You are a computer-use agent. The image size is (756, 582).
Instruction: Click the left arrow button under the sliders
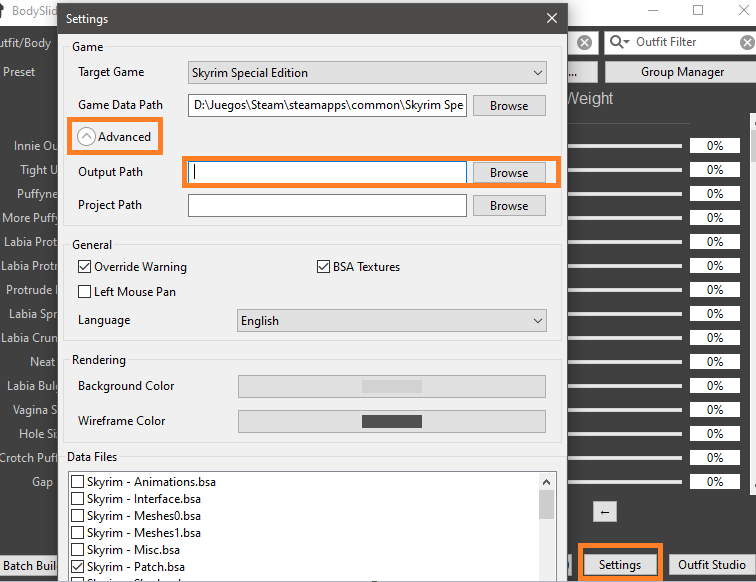[605, 512]
